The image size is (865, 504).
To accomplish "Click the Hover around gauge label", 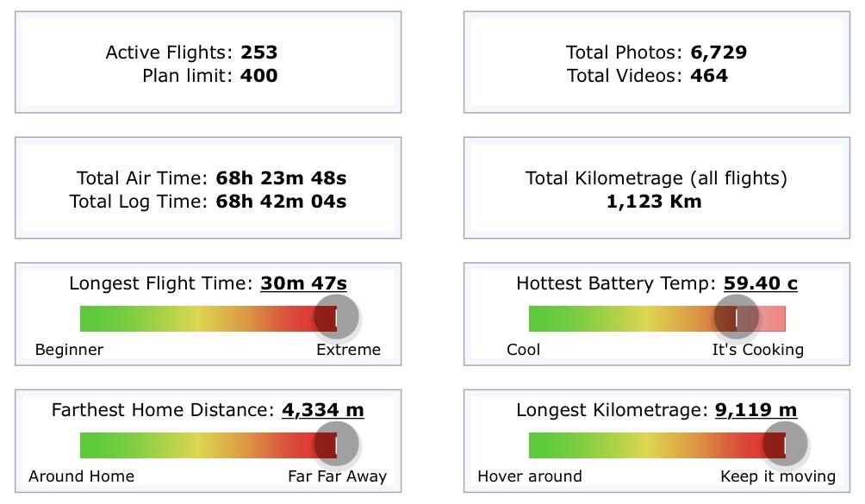I will click(530, 476).
